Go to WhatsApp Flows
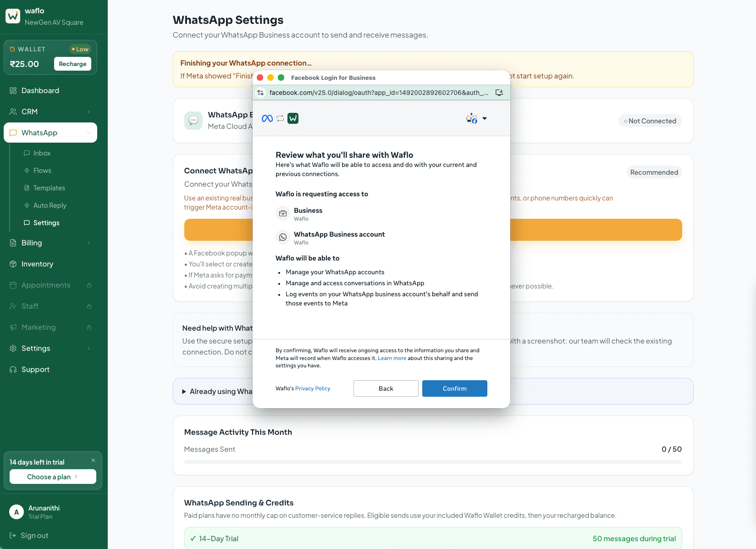 point(42,171)
